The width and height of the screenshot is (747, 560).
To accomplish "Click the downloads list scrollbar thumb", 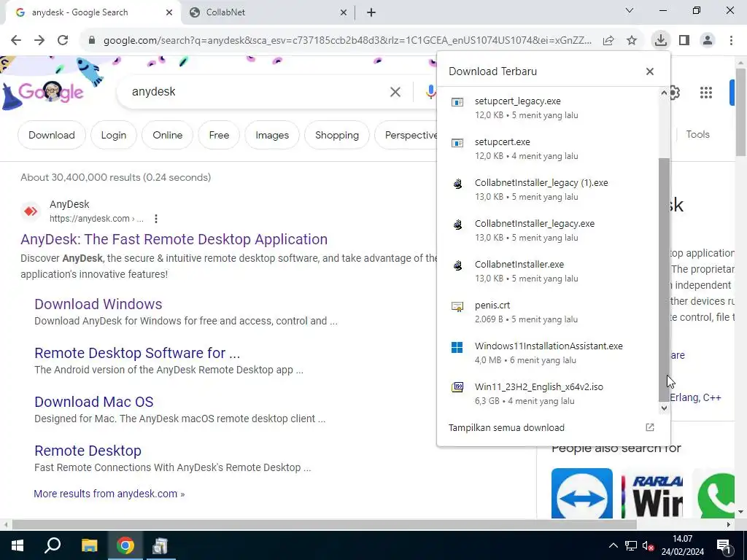I will tap(664, 279).
